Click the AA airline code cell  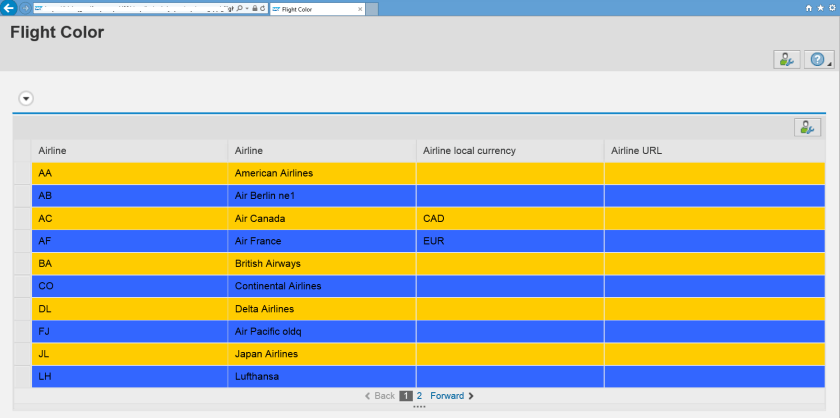click(x=130, y=174)
